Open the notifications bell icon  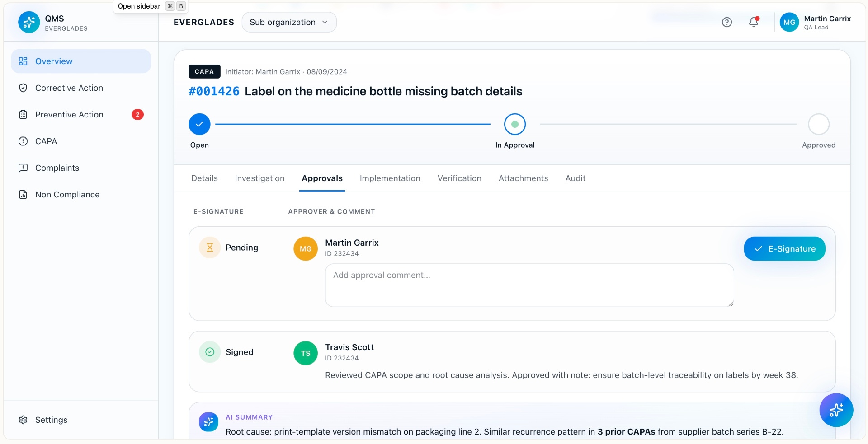click(x=754, y=22)
